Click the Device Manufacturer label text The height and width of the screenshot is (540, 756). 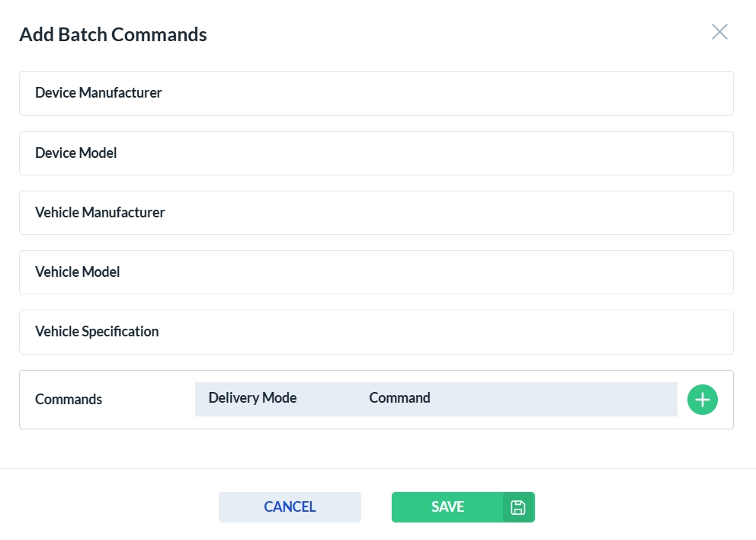point(98,93)
